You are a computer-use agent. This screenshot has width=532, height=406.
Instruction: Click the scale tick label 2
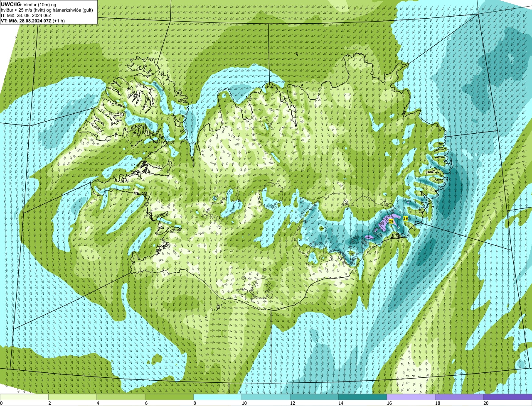click(x=49, y=403)
